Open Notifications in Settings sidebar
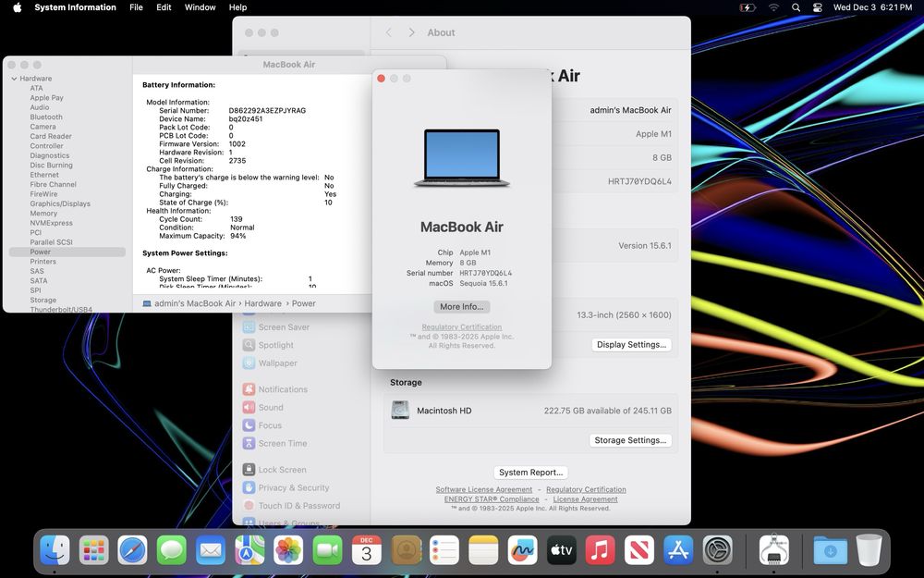This screenshot has height=578, width=924. 275,389
